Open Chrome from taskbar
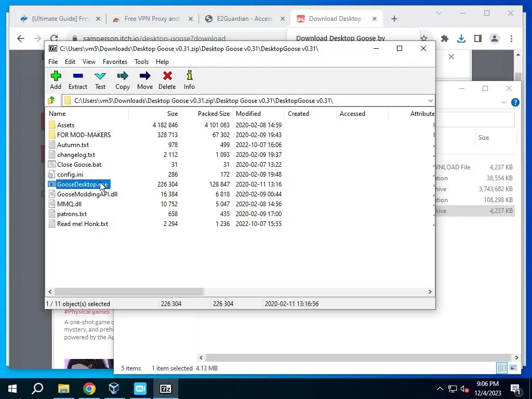This screenshot has height=399, width=532. coord(89,389)
